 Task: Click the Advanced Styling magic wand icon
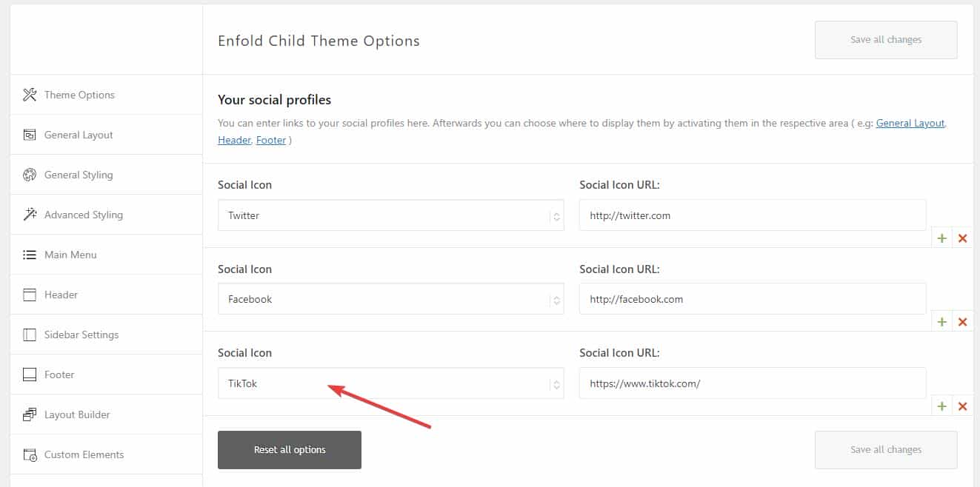point(30,215)
